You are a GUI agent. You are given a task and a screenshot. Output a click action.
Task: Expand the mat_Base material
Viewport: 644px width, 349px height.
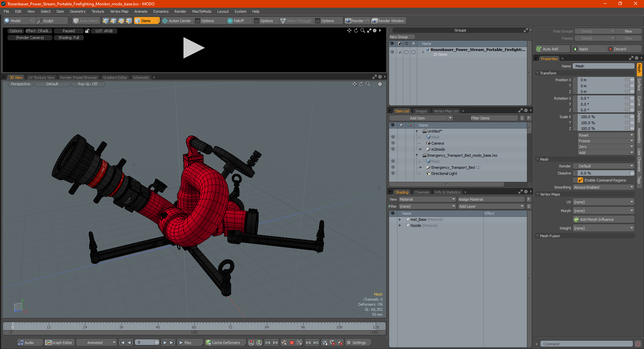click(x=400, y=219)
